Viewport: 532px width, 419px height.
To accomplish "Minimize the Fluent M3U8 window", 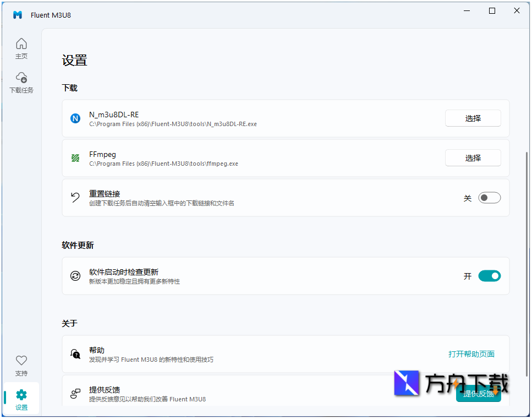I will [x=467, y=11].
